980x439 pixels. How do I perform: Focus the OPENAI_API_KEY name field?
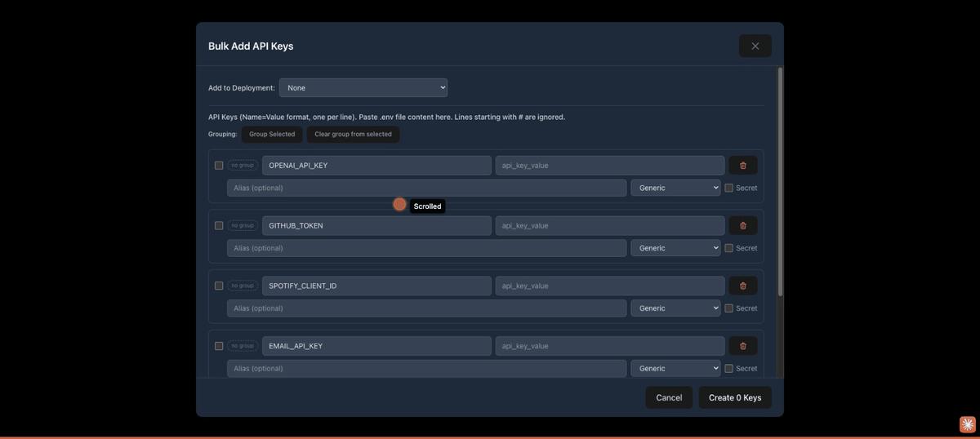tap(376, 166)
